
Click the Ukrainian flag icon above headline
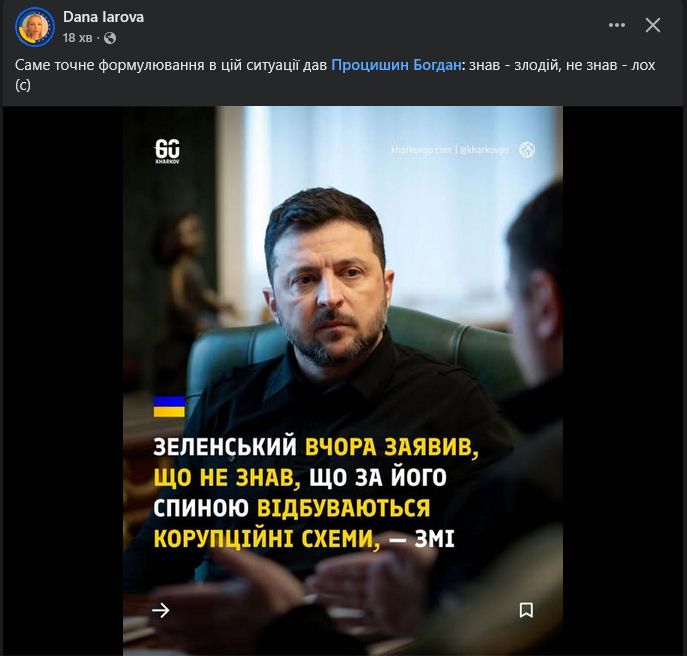click(169, 407)
